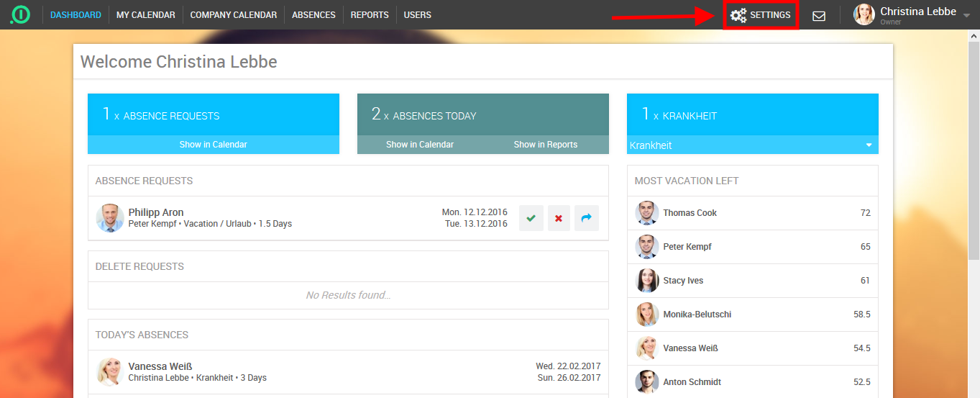Open Settings via the gear icon
980x398 pixels.
coord(738,15)
